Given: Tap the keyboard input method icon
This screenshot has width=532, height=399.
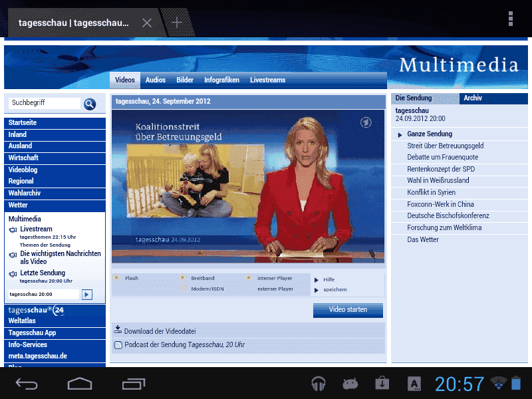Looking at the screenshot, I should (414, 384).
